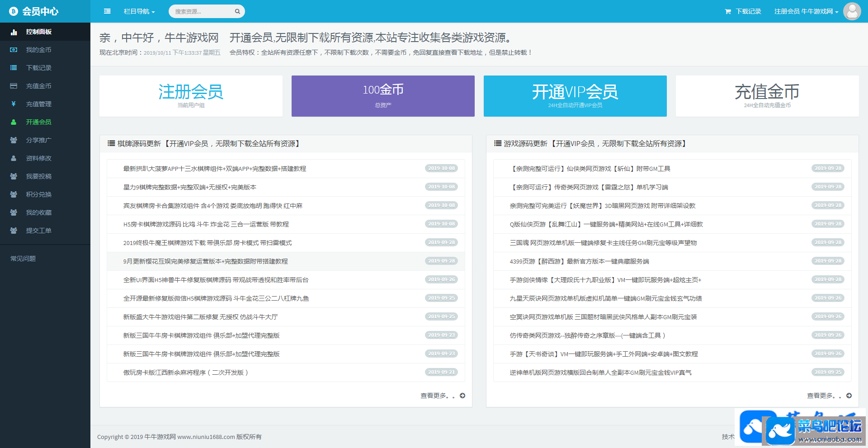Open 充值管理 in the sidebar
Screen dimensions: 868x448
tap(45, 104)
